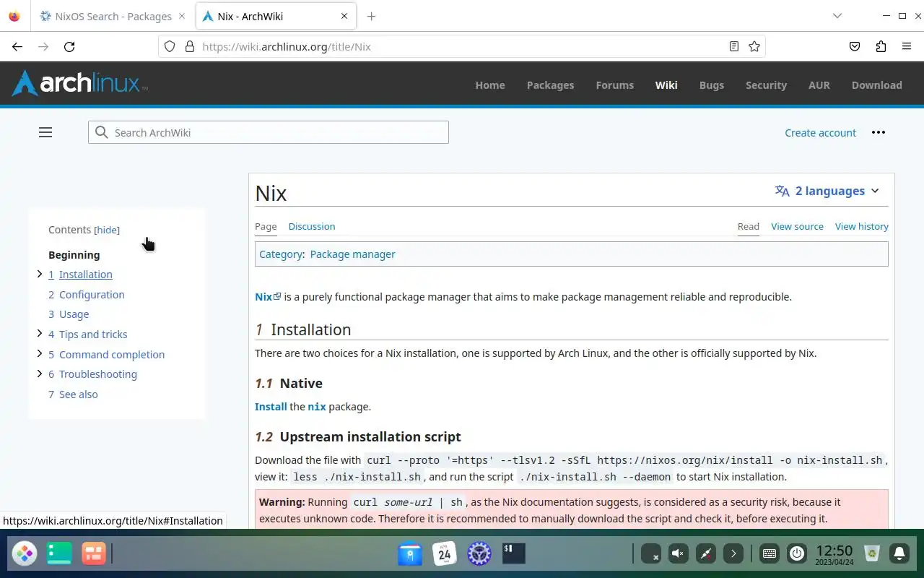Open the Extensions puzzle icon

[x=881, y=46]
